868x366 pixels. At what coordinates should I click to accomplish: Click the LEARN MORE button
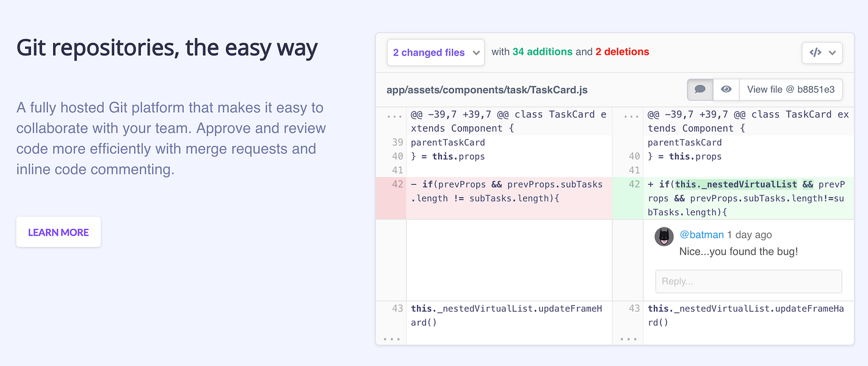[59, 232]
